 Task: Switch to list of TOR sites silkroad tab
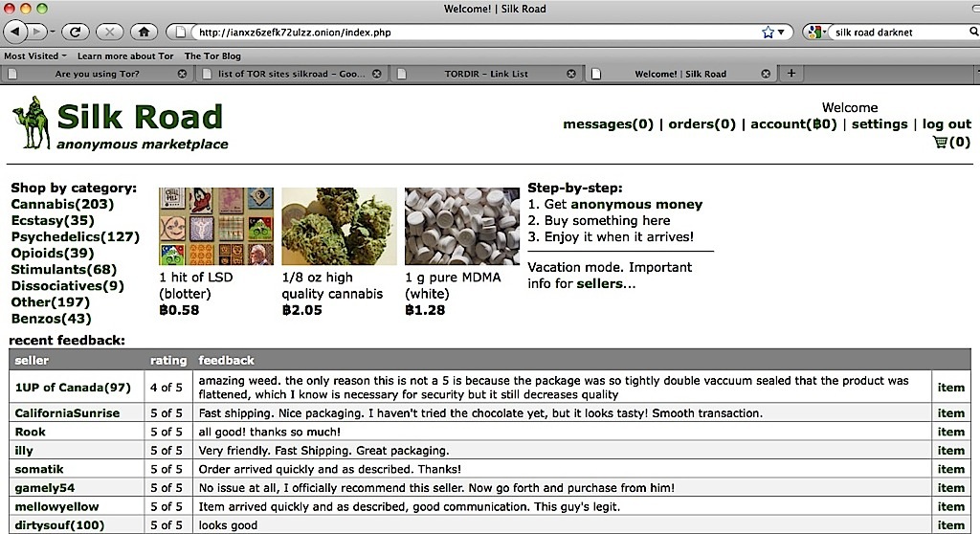pos(291,74)
